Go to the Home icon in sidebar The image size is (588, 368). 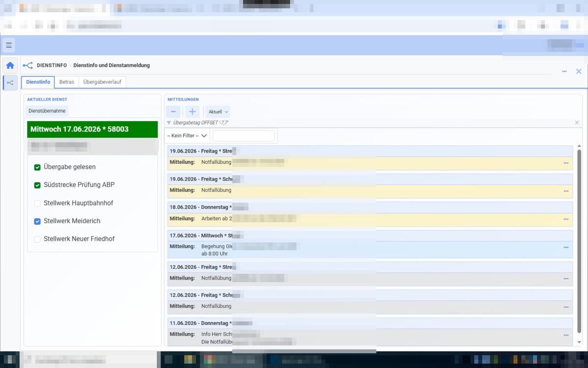[10, 65]
